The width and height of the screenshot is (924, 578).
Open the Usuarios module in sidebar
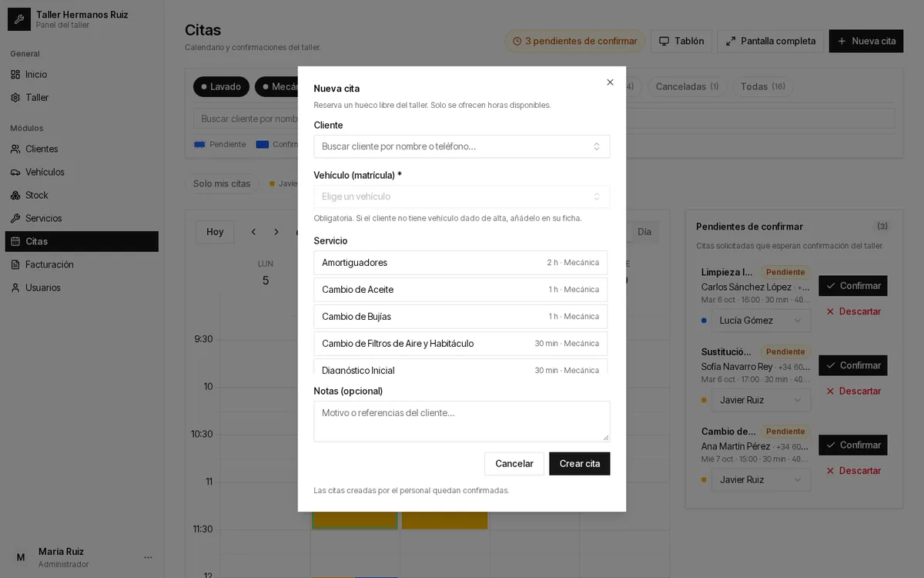(x=82, y=287)
